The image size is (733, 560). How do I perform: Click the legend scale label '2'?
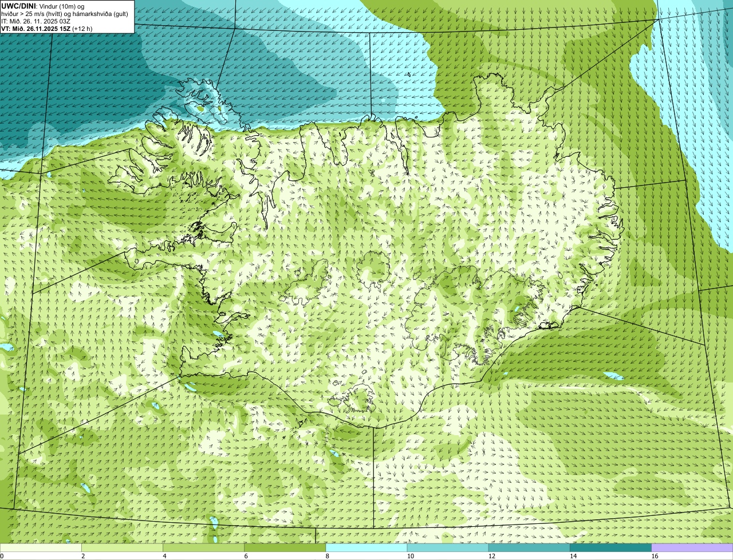(x=83, y=556)
